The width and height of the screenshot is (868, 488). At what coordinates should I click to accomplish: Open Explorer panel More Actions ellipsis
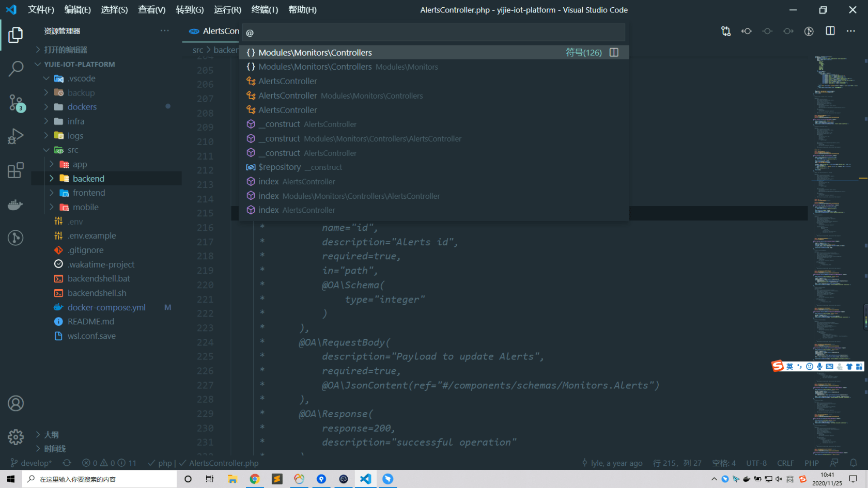[164, 30]
